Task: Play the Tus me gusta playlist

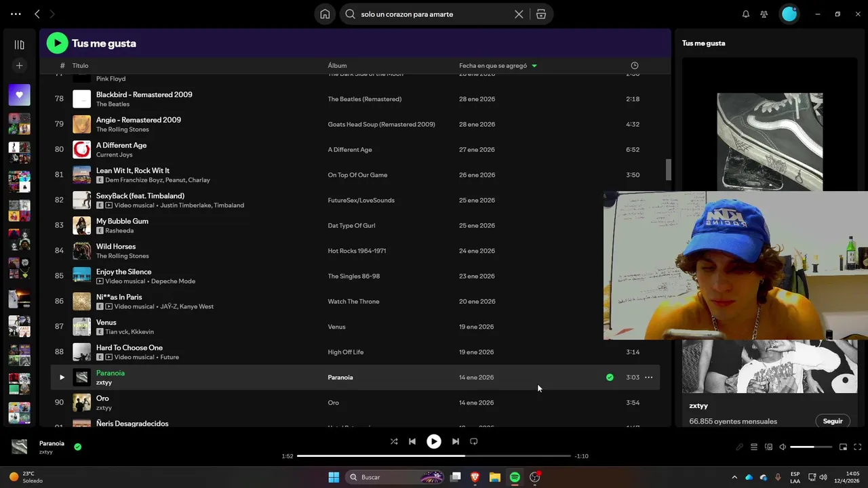Action: click(57, 43)
